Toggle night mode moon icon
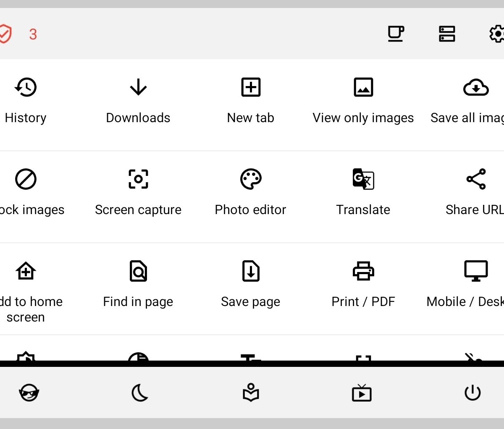Image resolution: width=504 pixels, height=429 pixels. [x=139, y=393]
